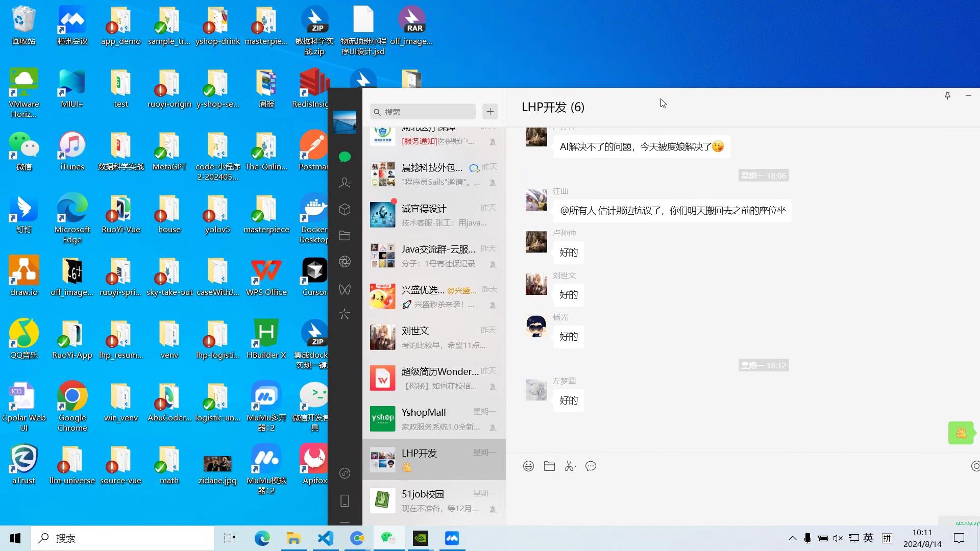This screenshot has width=980, height=551.
Task: Click 左梦圆's 好的 message
Action: tap(569, 400)
